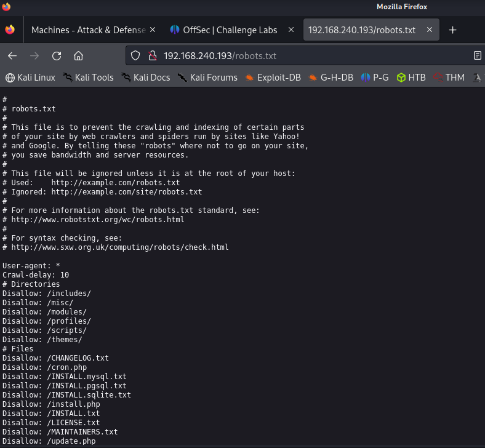Click the browser back arrow button
485x448 pixels.
(x=12, y=56)
